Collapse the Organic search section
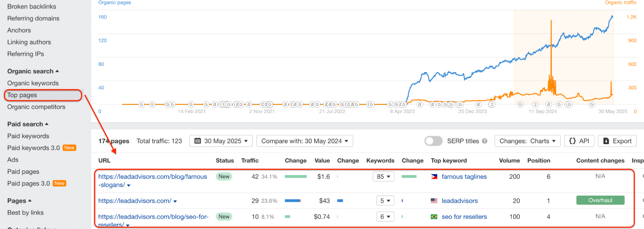644x229 pixels. coord(33,71)
